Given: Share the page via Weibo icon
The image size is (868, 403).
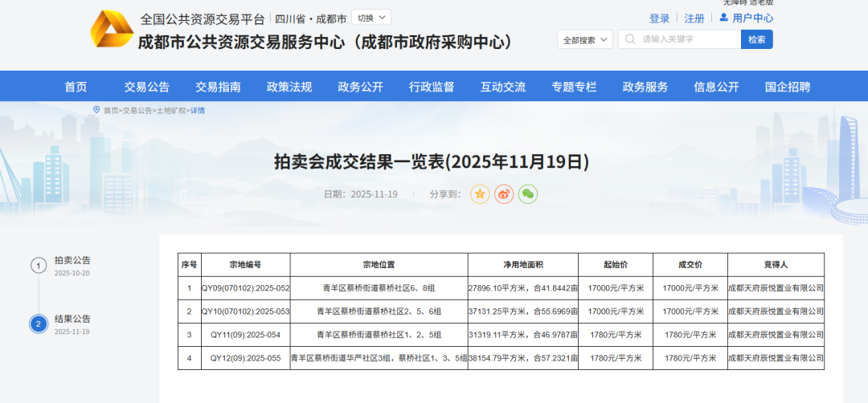Looking at the screenshot, I should (504, 194).
